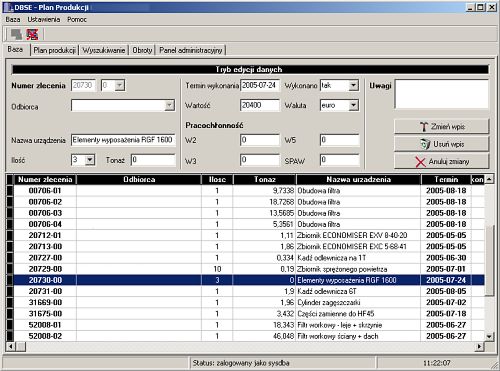500x371 pixels.
Task: Expand the Ilość dropdown
Action: [x=90, y=160]
